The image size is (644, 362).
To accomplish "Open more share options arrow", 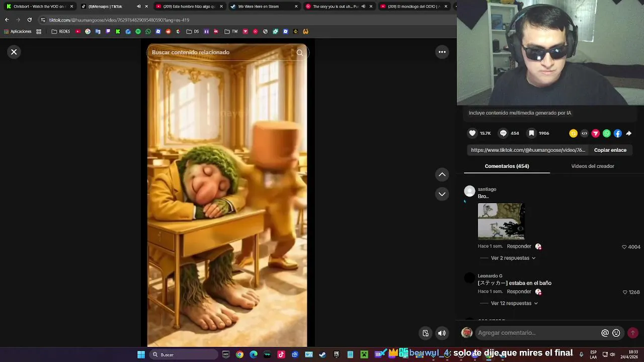I will point(629,133).
